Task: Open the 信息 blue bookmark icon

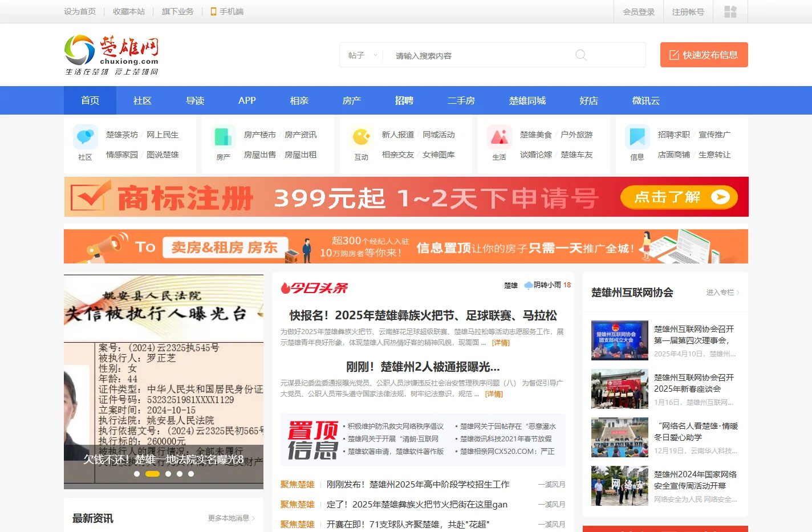Action: click(x=638, y=137)
